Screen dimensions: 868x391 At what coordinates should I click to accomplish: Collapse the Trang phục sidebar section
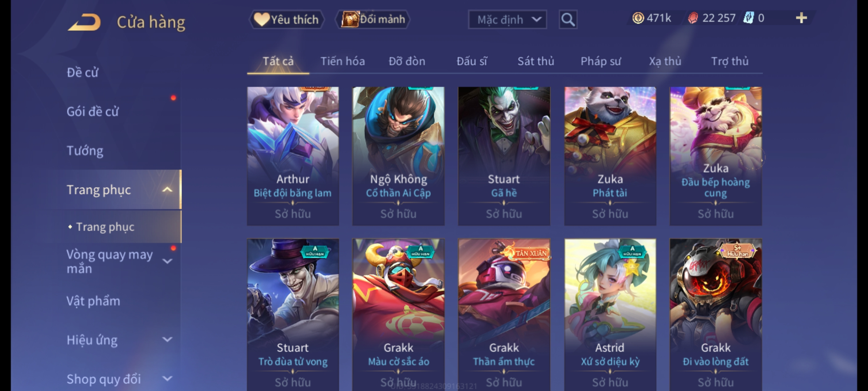point(167,190)
